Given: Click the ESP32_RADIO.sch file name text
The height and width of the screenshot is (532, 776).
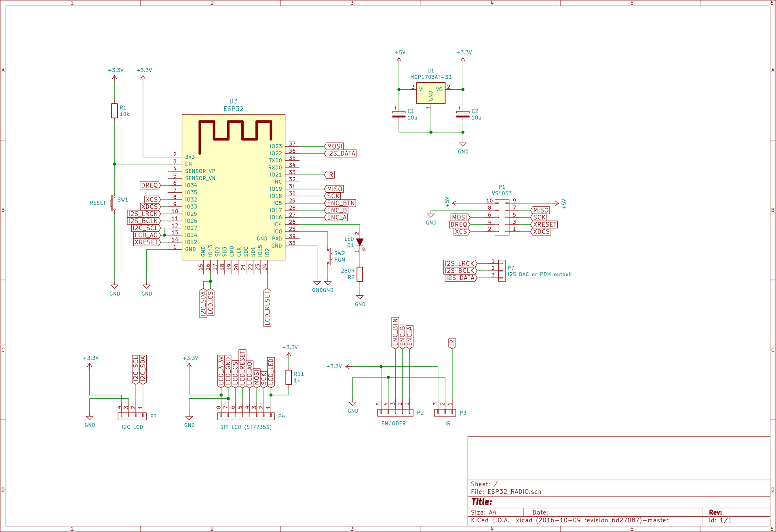Looking at the screenshot, I should click(514, 492).
